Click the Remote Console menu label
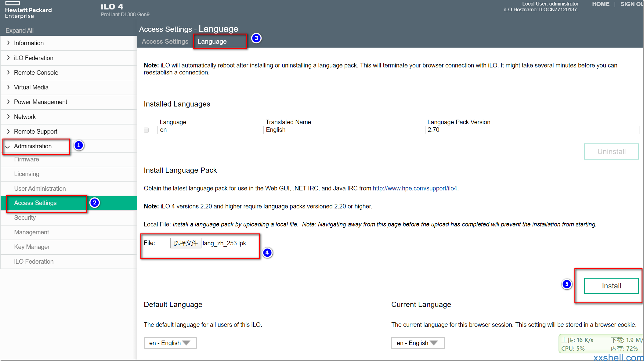 [x=36, y=73]
